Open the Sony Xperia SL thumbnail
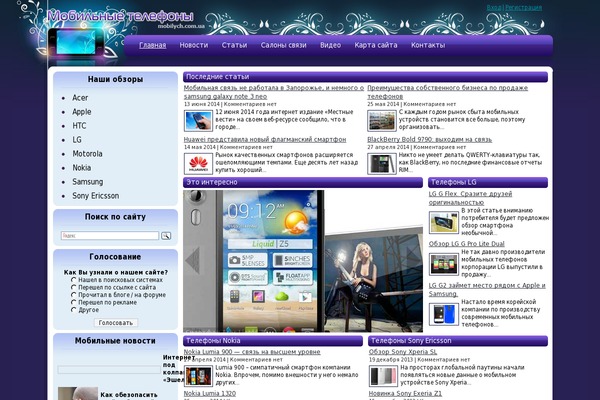600x400 pixels. coord(383,376)
